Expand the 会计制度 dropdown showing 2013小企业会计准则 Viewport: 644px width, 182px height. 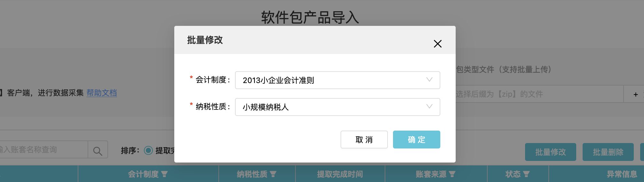[x=337, y=80]
